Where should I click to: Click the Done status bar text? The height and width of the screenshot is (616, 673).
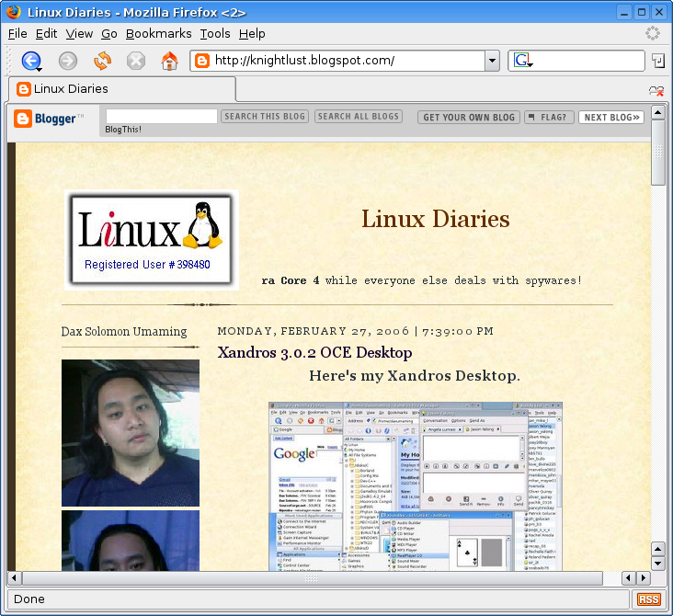pyautogui.click(x=29, y=599)
